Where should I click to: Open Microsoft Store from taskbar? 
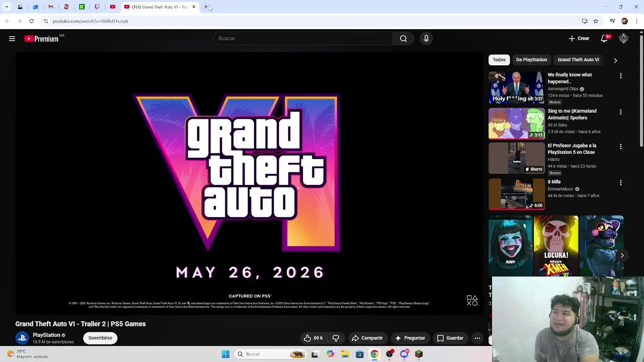tap(359, 354)
